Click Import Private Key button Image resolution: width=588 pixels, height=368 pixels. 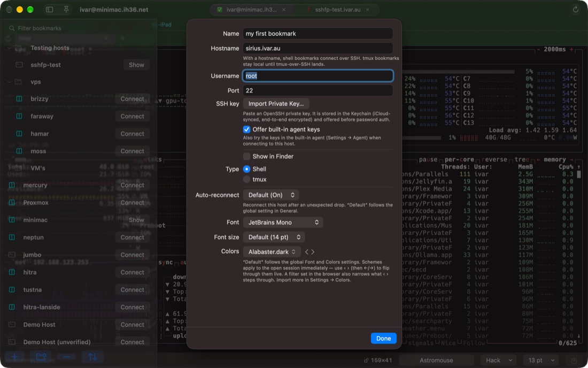point(276,104)
